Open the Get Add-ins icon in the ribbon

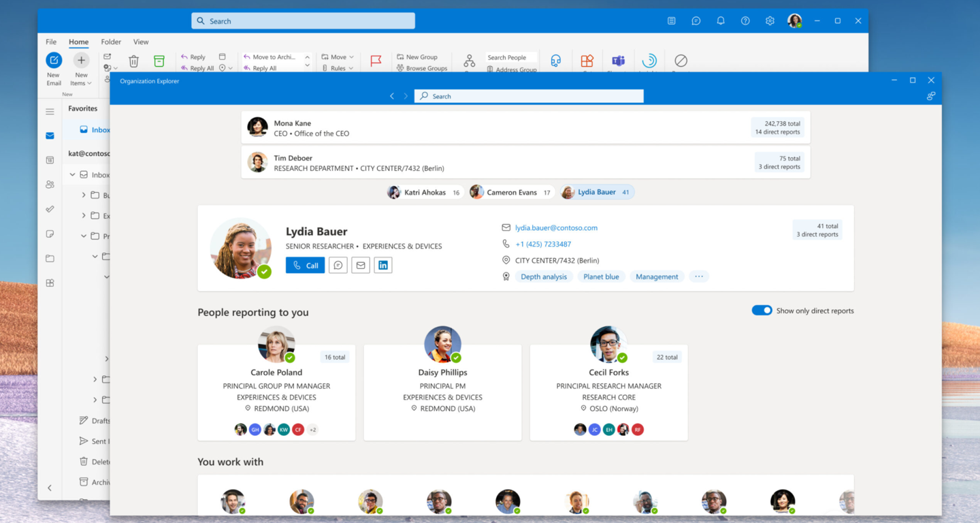click(587, 61)
